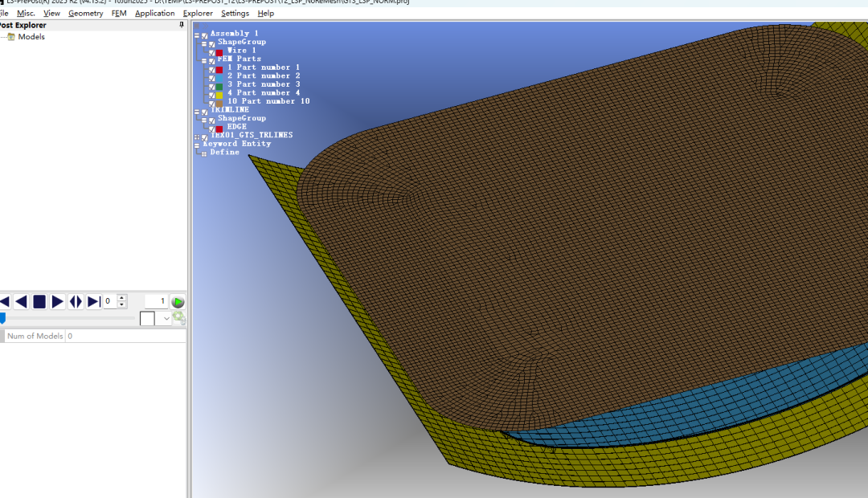The width and height of the screenshot is (868, 498).
Task: Click the 'Num of Models' cell
Action: coord(35,336)
